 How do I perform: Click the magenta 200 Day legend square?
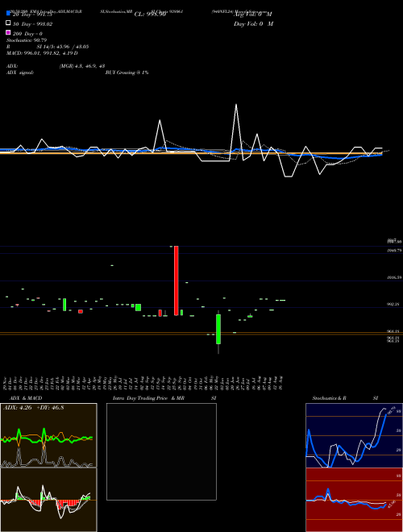pyautogui.click(x=9, y=32)
